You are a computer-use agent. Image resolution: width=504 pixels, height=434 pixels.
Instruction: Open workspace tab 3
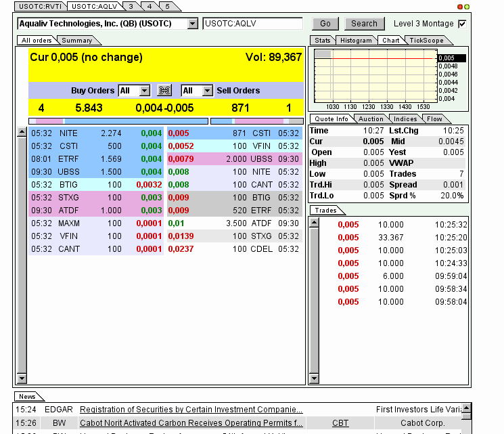(x=131, y=7)
